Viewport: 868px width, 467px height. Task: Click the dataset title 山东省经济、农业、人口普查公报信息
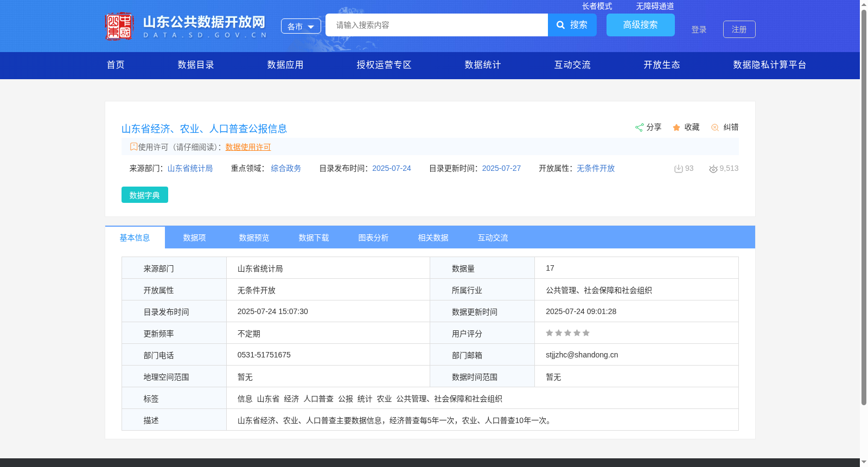tap(204, 129)
